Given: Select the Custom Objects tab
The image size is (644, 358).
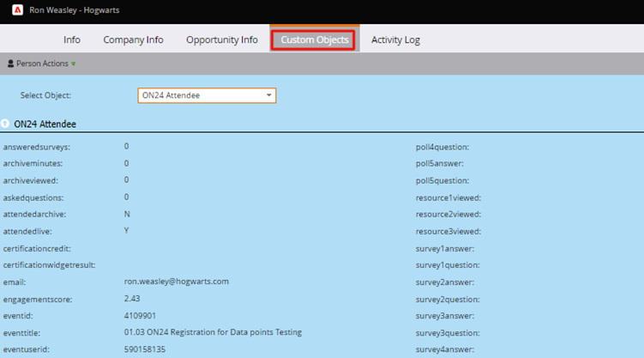Looking at the screenshot, I should (314, 39).
